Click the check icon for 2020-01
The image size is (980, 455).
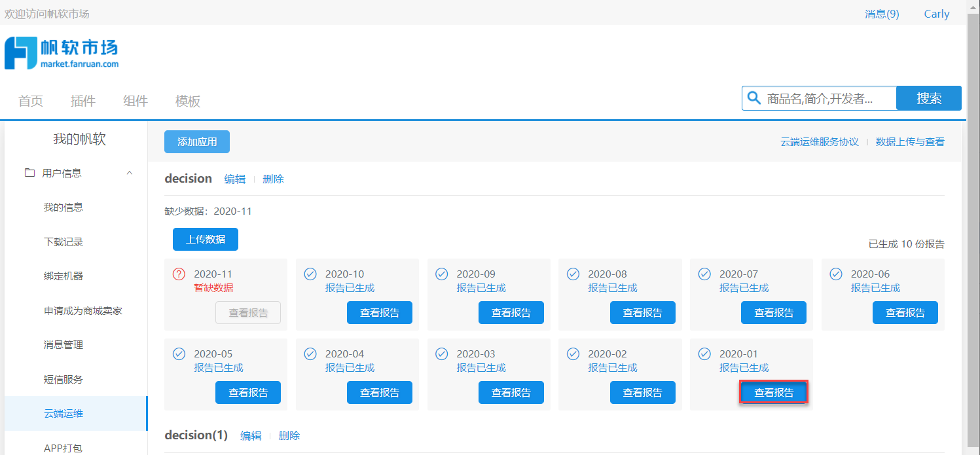(705, 354)
